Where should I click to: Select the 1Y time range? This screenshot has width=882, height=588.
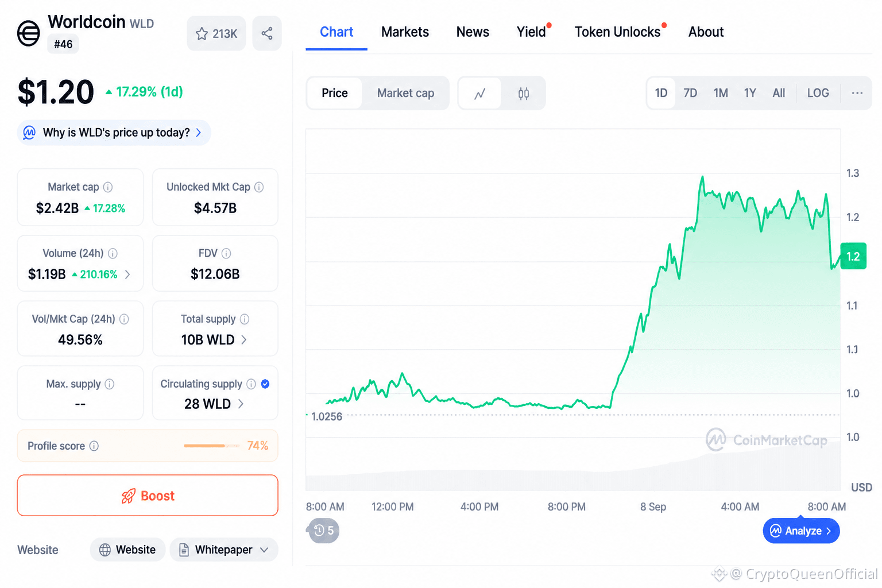tap(750, 93)
